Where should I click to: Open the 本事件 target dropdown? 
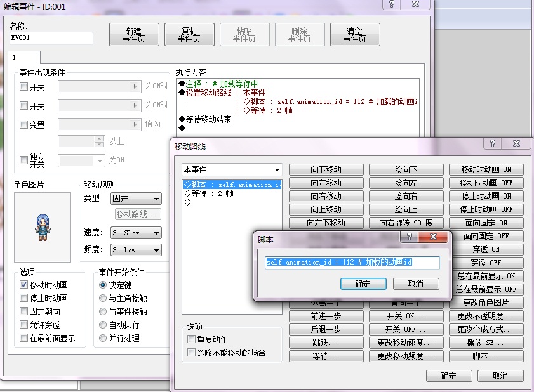pyautogui.click(x=232, y=169)
